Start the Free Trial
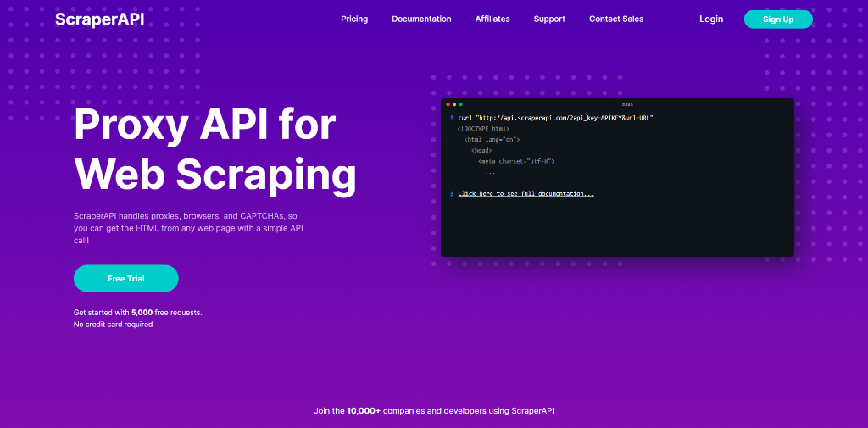 click(125, 279)
